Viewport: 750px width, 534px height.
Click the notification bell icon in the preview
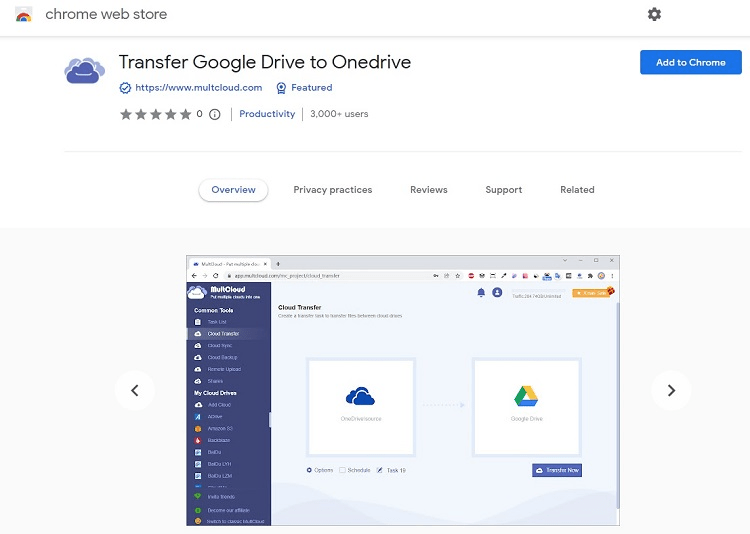(x=481, y=292)
